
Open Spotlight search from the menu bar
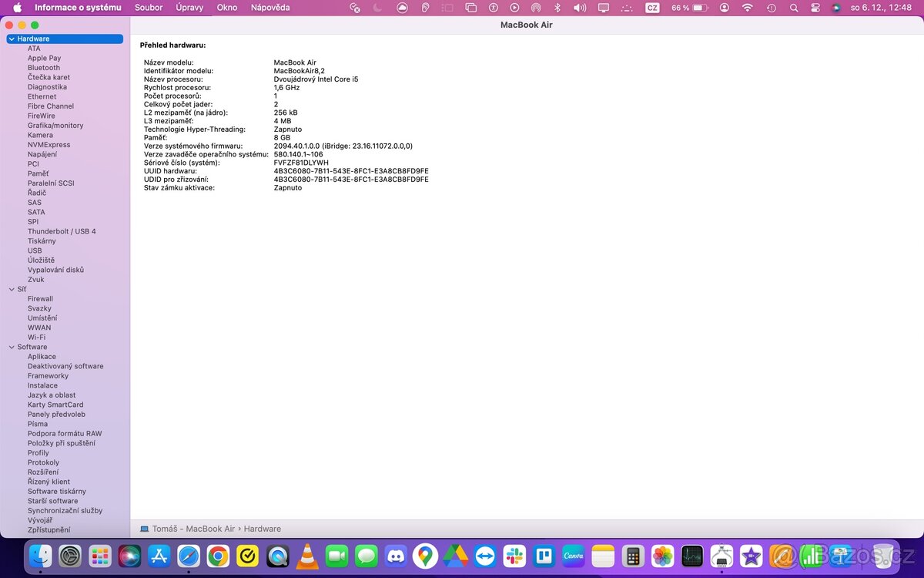click(x=794, y=8)
